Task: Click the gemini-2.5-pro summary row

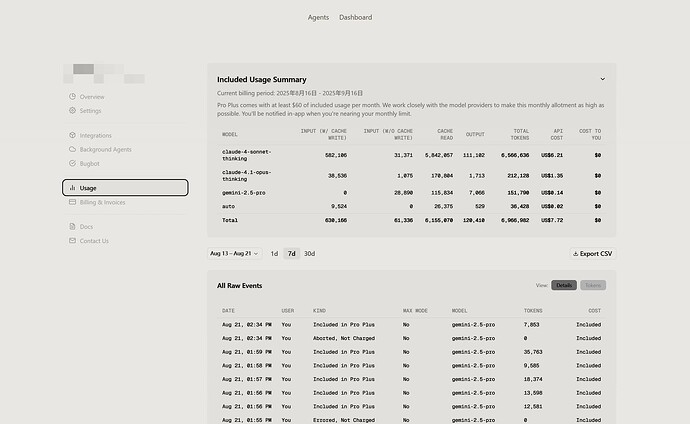Action: [411, 193]
